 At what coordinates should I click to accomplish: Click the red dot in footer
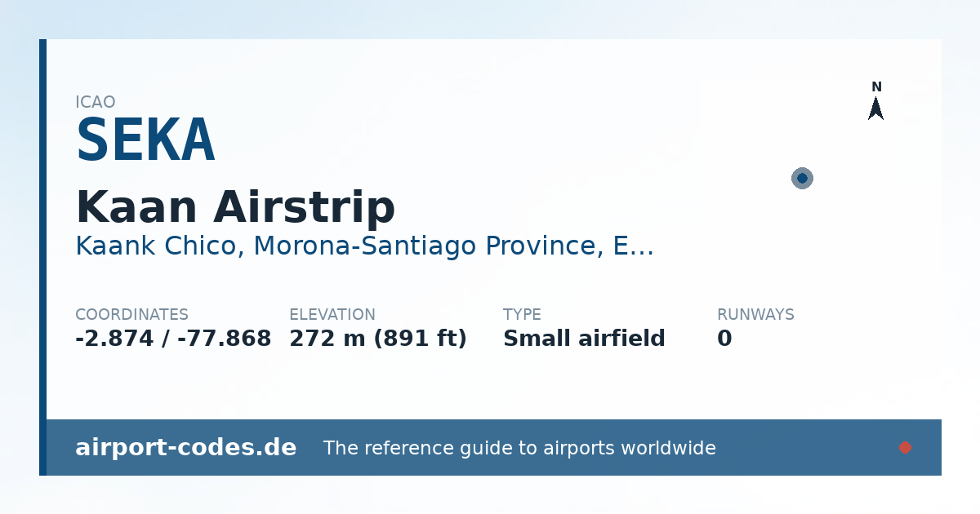[905, 447]
